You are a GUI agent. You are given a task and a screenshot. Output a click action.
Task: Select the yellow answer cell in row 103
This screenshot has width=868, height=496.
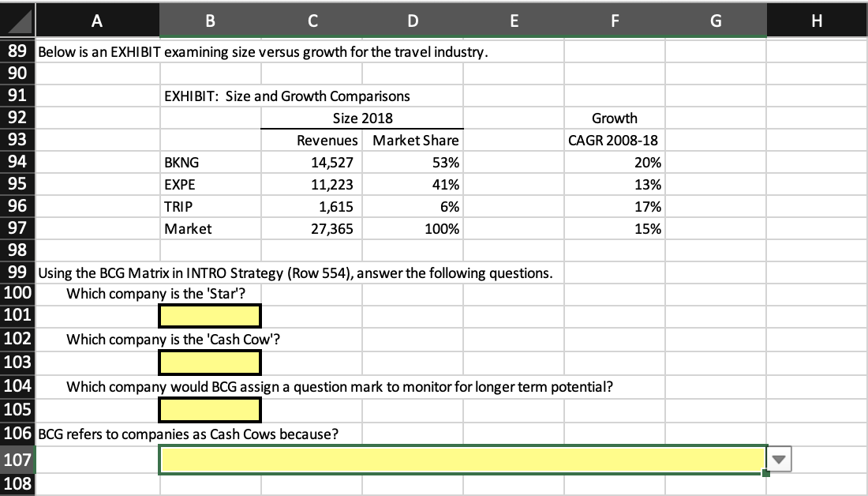pos(210,363)
